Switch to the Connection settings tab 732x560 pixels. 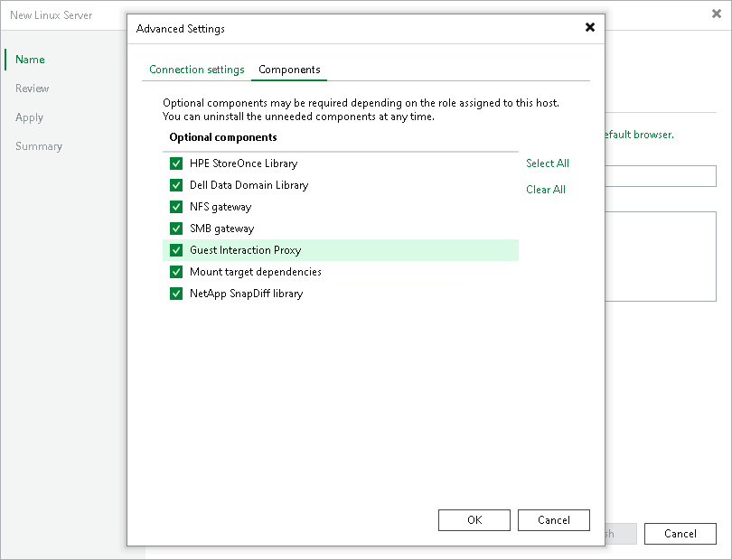tap(196, 69)
